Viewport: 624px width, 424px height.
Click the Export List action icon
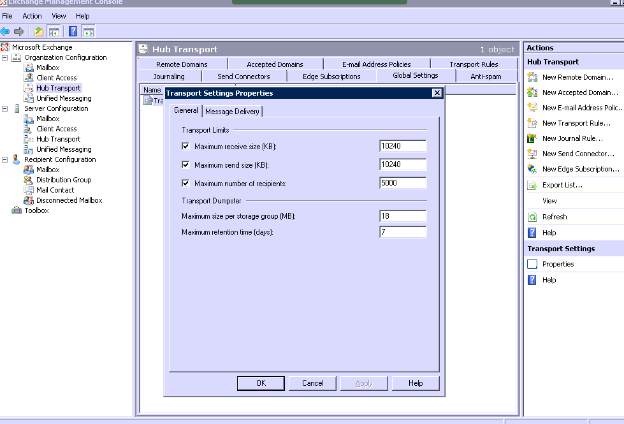(532, 185)
